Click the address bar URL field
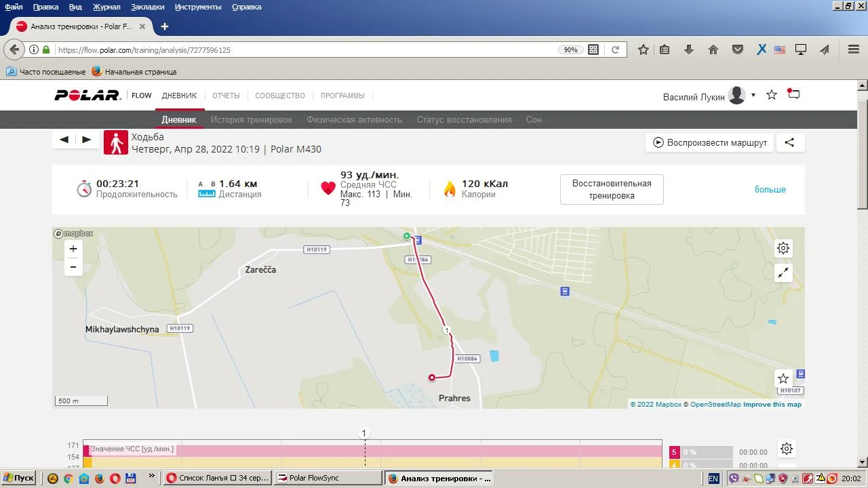868x488 pixels. pyautogui.click(x=305, y=49)
